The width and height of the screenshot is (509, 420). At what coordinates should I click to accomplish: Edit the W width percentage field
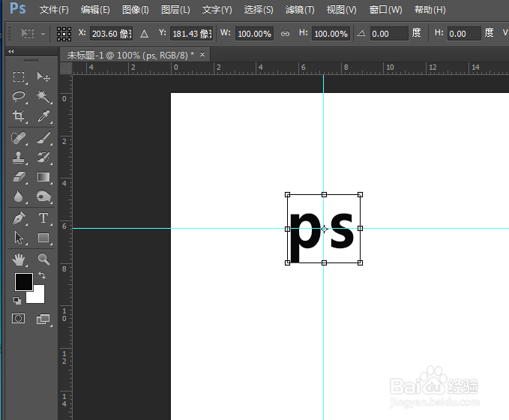tap(255, 34)
